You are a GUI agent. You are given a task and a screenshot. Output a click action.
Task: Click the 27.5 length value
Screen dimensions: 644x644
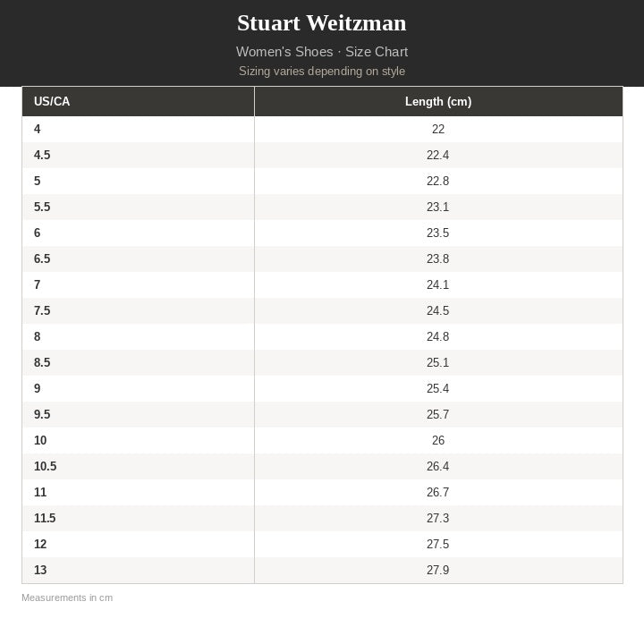pos(438,544)
